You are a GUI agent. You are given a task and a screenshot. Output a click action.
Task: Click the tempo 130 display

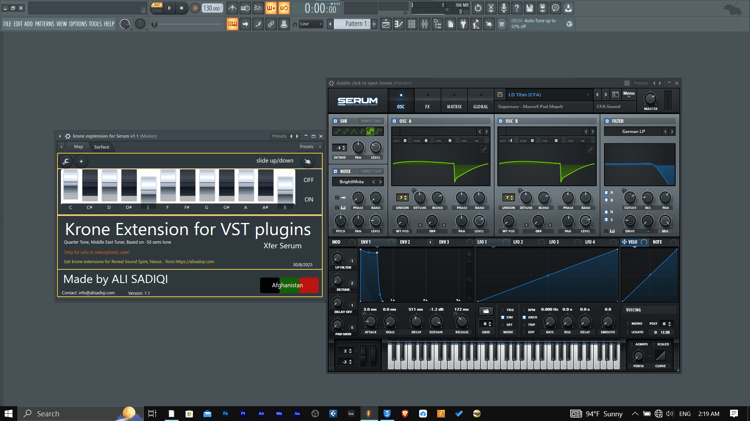point(212,8)
